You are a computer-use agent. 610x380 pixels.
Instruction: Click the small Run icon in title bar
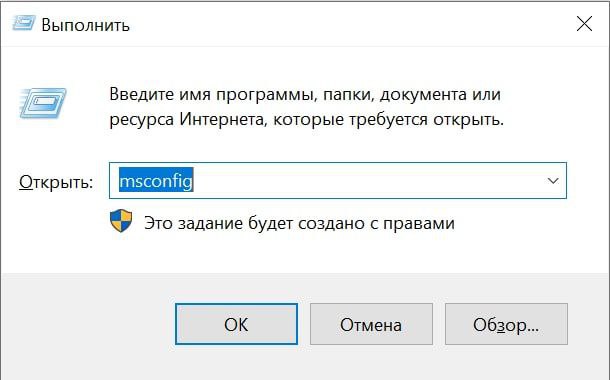pos(24,23)
